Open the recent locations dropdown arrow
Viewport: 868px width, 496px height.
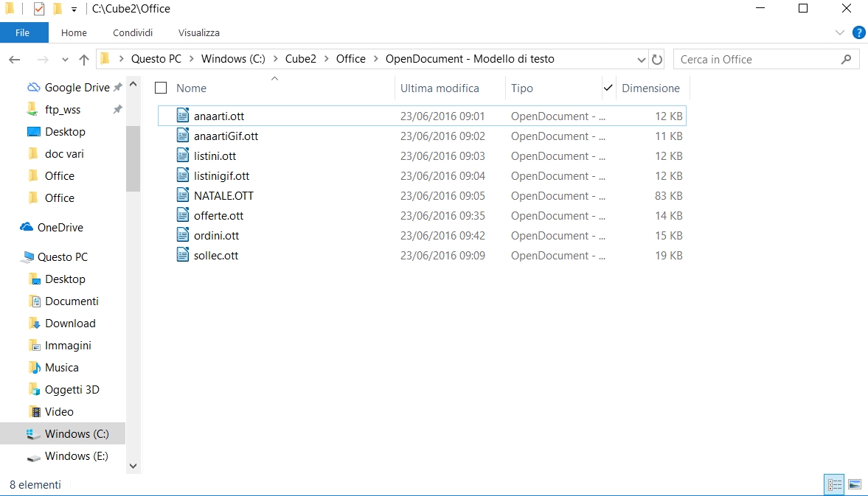65,60
